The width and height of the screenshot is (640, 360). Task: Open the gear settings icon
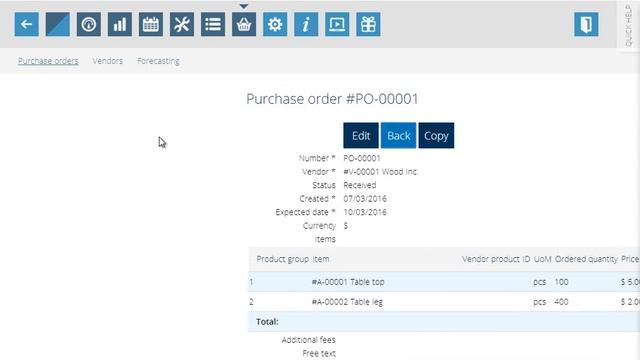(x=275, y=24)
